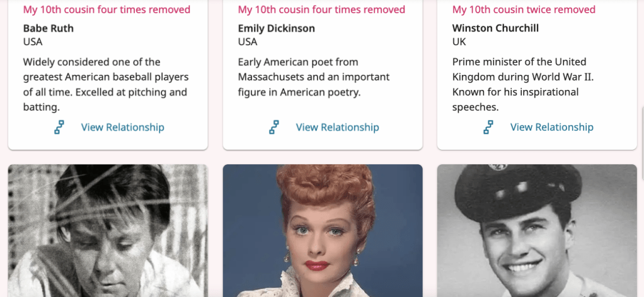The image size is (644, 297).
Task: Select the Emily Dickinson name heading
Action: 276,28
